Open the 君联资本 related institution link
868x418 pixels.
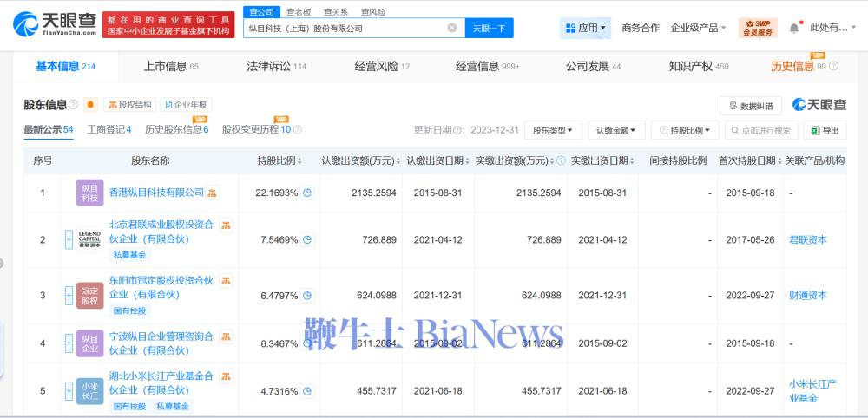click(808, 240)
